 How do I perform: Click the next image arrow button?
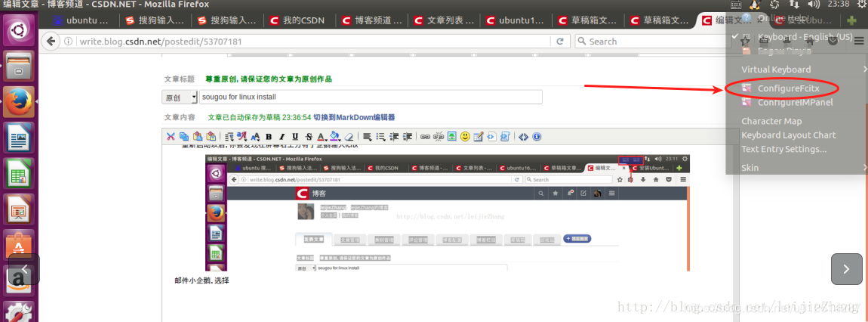coord(846,269)
